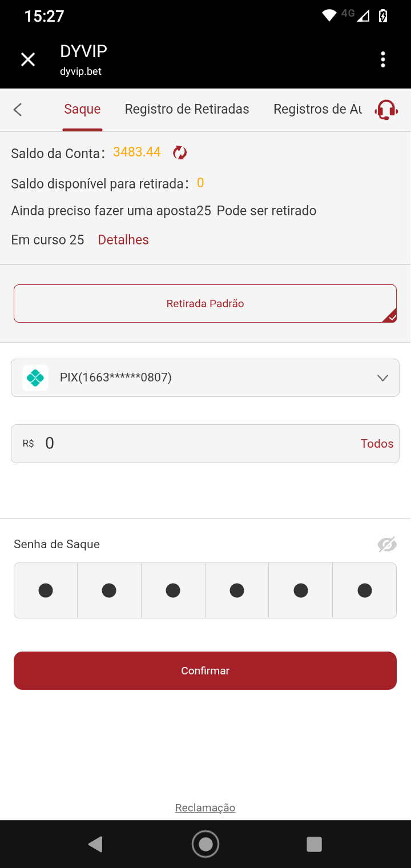Open the Registros de Auditoria tab
This screenshot has height=868, width=411.
[x=317, y=109]
